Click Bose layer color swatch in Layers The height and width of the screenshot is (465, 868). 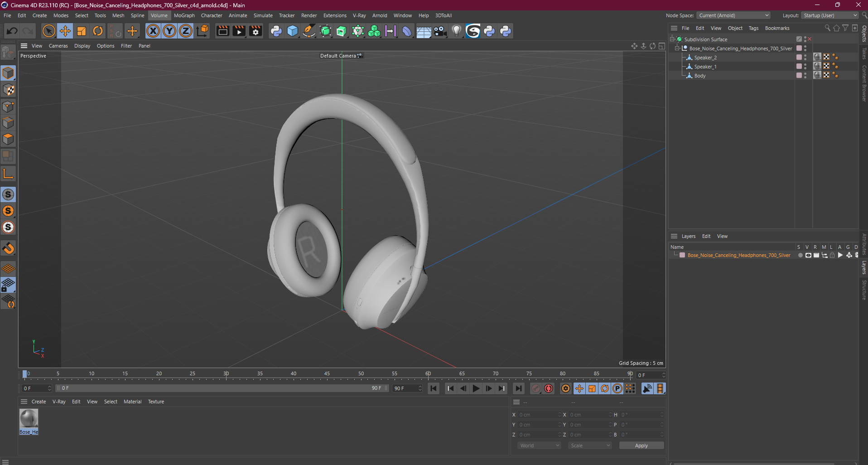682,255
